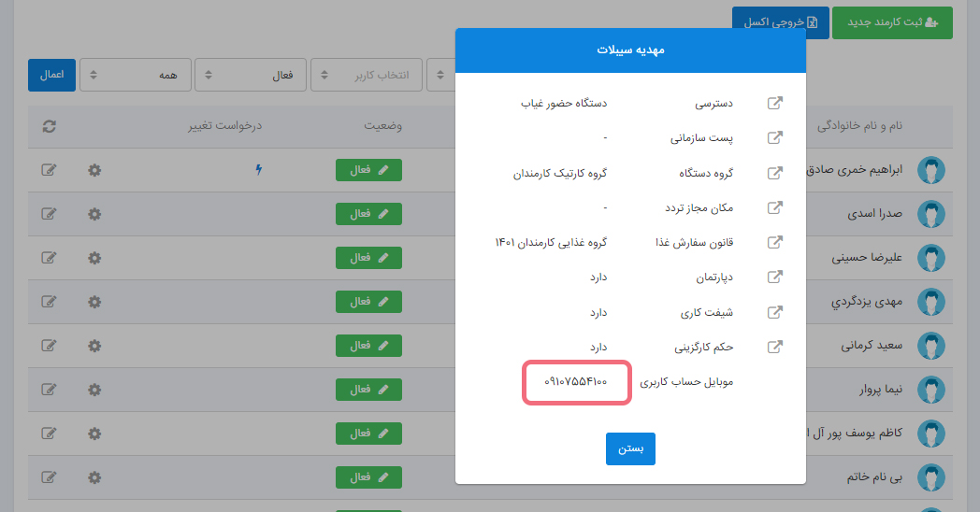Open the شیفت کاری link icon
The height and width of the screenshot is (512, 980).
(x=774, y=313)
